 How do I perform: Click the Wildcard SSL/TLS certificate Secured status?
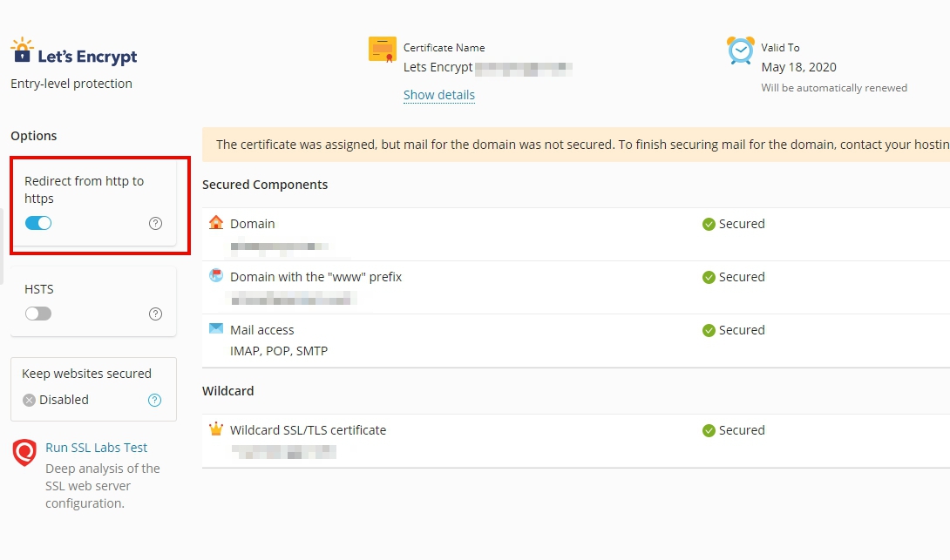pyautogui.click(x=733, y=430)
